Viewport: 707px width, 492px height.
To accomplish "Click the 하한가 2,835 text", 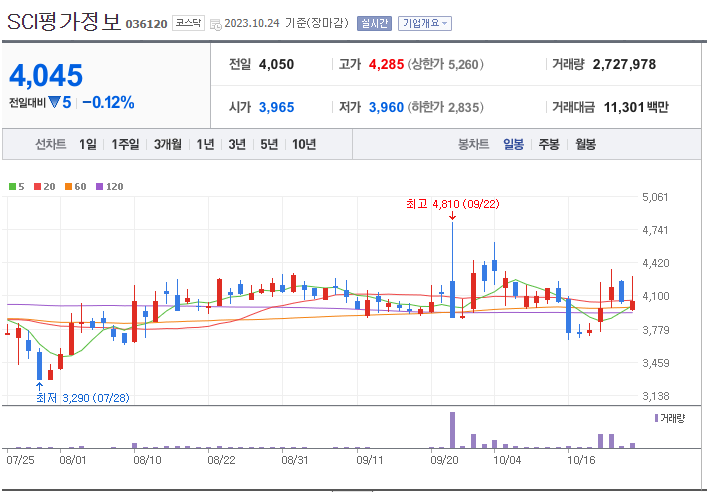I will 445,107.
